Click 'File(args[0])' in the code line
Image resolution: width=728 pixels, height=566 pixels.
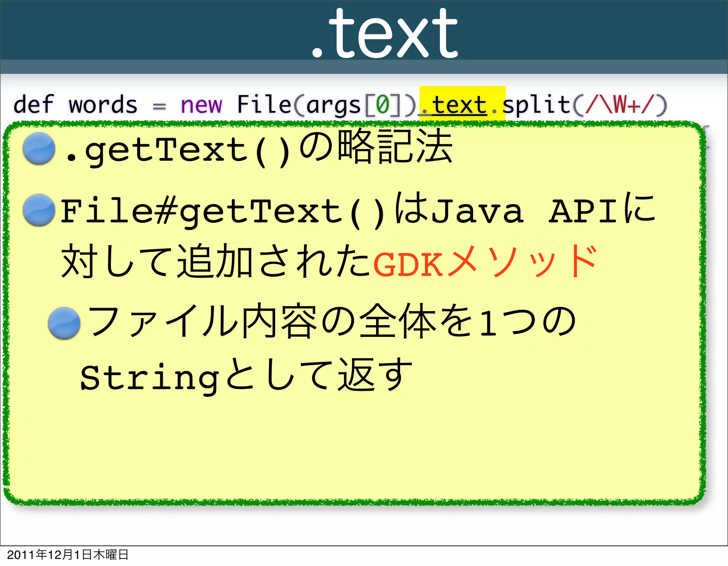pos(326,105)
